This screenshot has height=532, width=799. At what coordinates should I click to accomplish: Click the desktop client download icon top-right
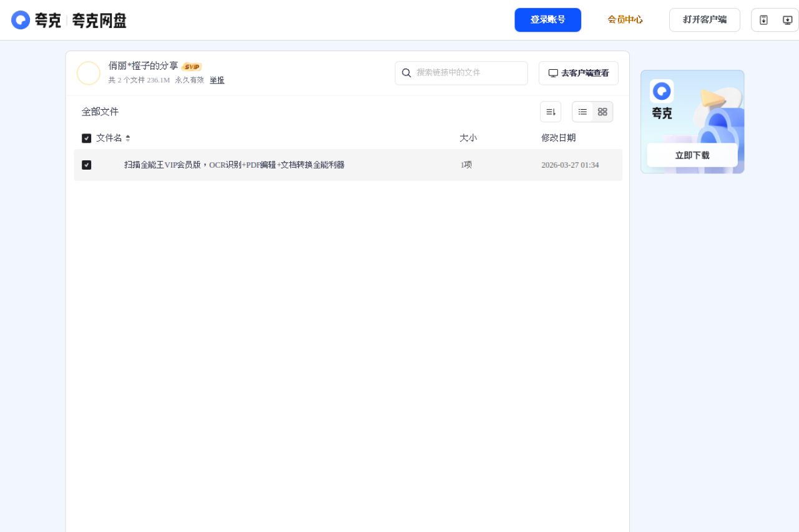(787, 19)
